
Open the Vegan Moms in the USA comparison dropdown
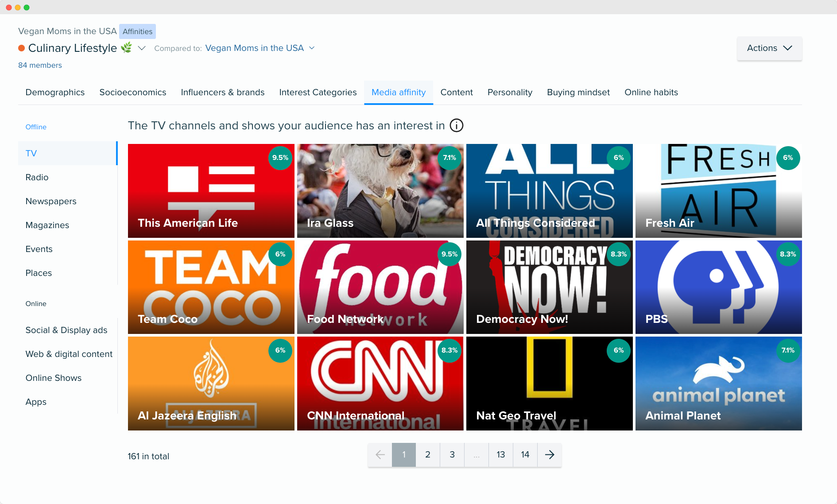[x=260, y=48]
